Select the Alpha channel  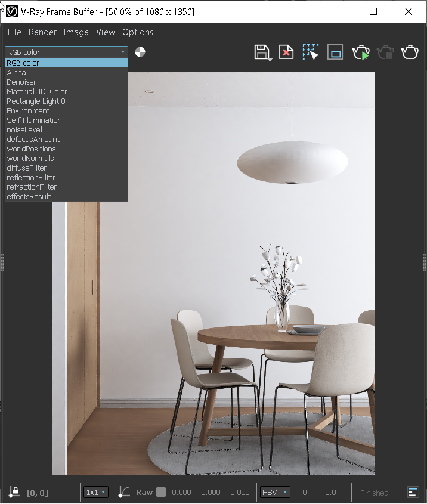(67, 73)
